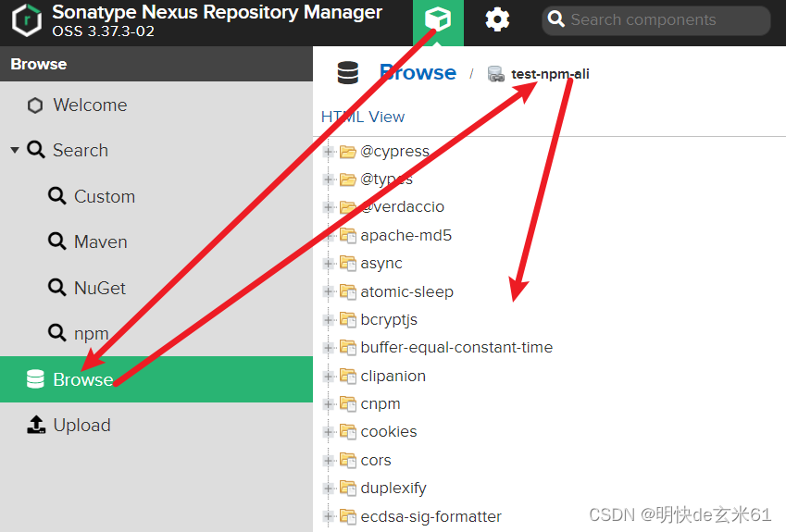
Task: Click the Sonatype Nexus hexagon logo
Action: 27,20
